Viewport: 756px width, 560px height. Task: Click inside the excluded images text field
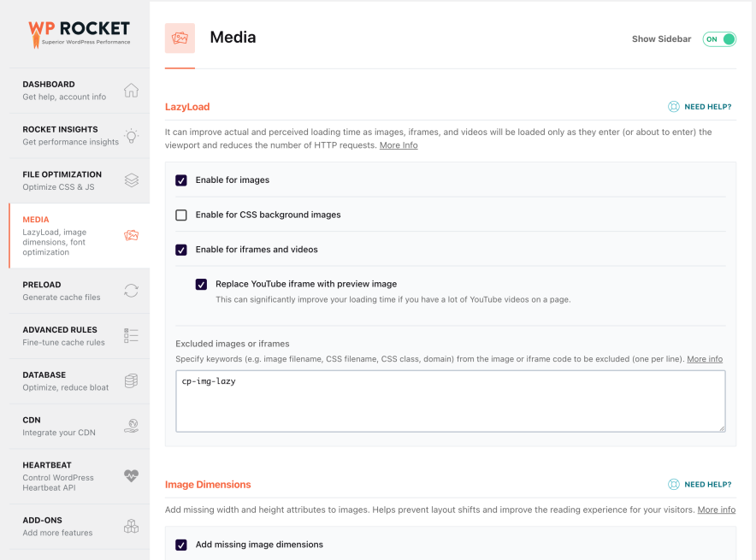[449, 400]
